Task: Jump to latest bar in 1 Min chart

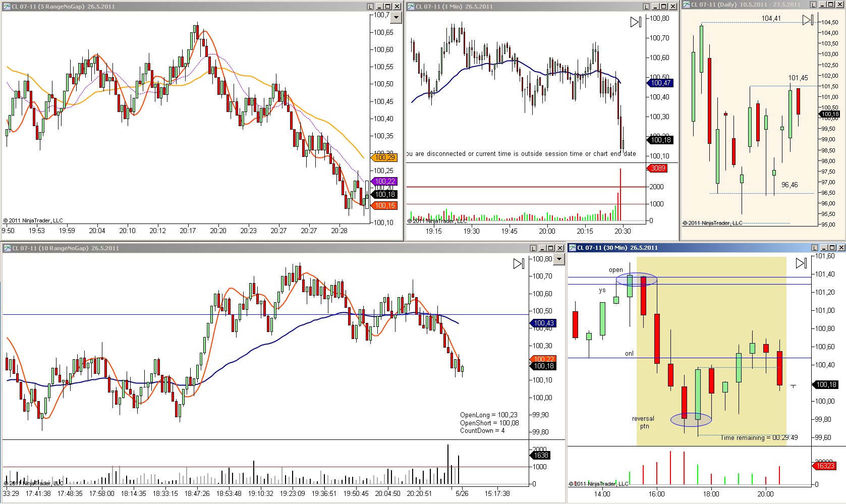Action: coord(636,22)
